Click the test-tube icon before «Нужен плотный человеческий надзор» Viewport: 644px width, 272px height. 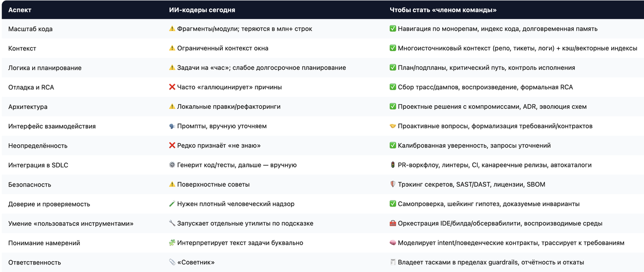(x=172, y=204)
